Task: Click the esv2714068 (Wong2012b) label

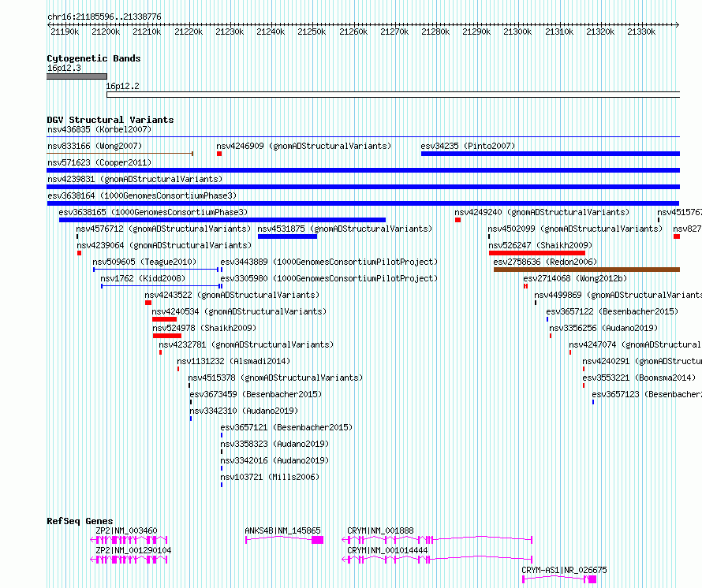Action: 575,278
